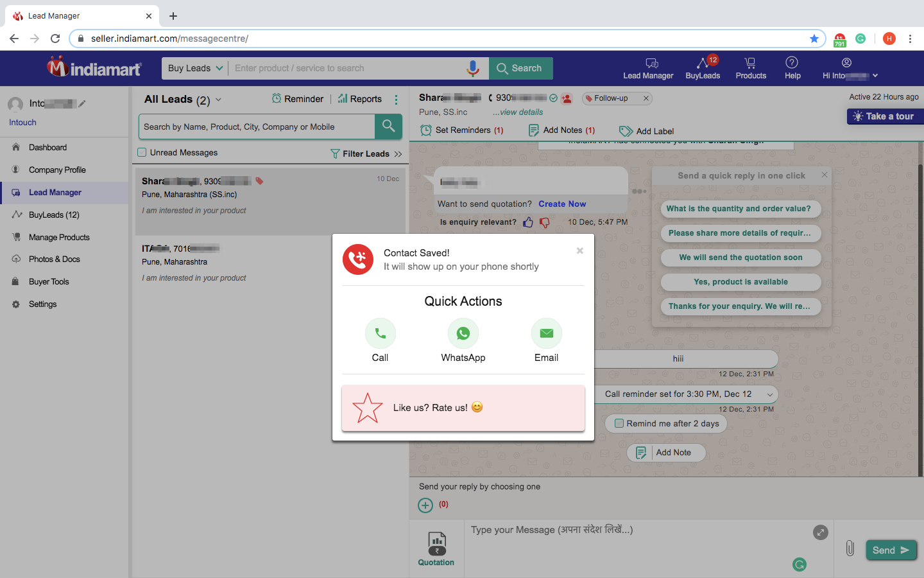924x578 pixels.
Task: Open Photos & Docs in the sidebar
Action: tap(54, 259)
